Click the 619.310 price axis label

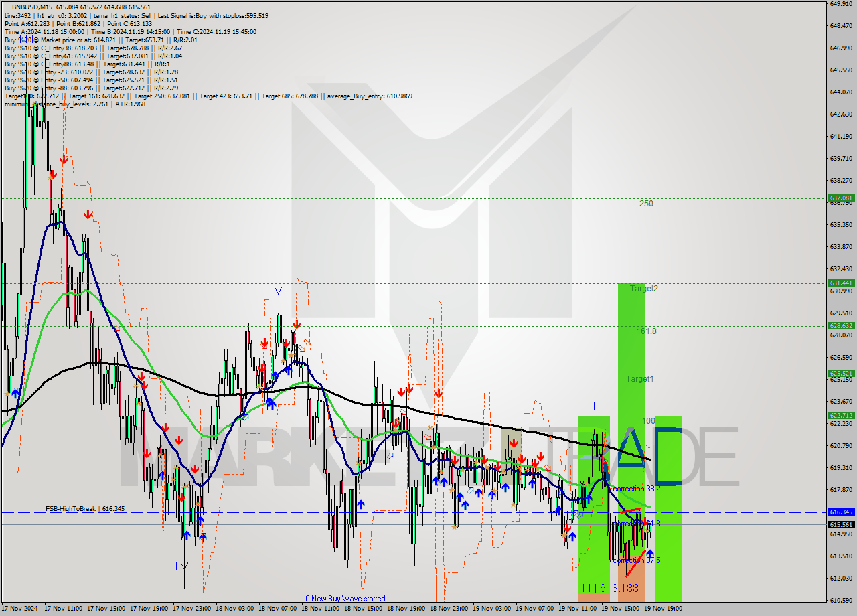click(841, 467)
